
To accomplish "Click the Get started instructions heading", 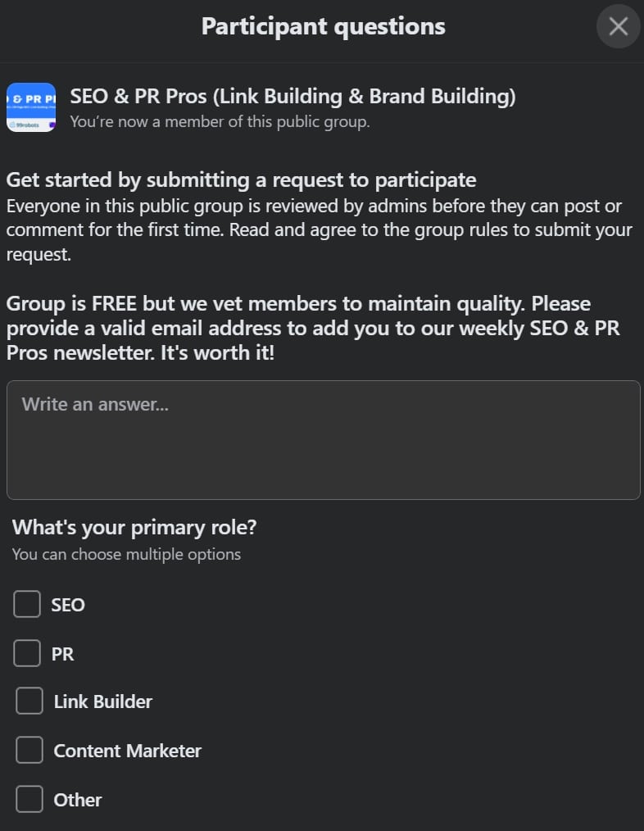I will click(x=241, y=179).
